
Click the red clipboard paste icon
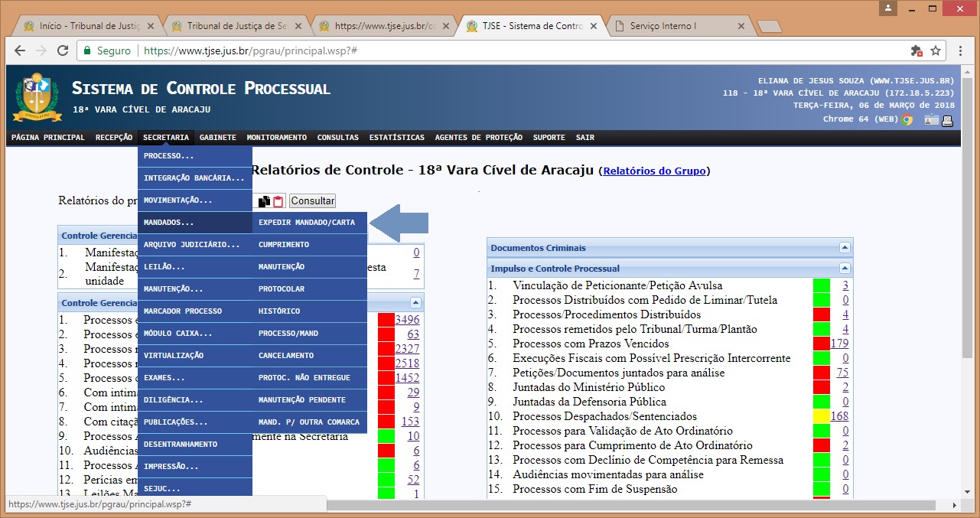click(x=278, y=201)
